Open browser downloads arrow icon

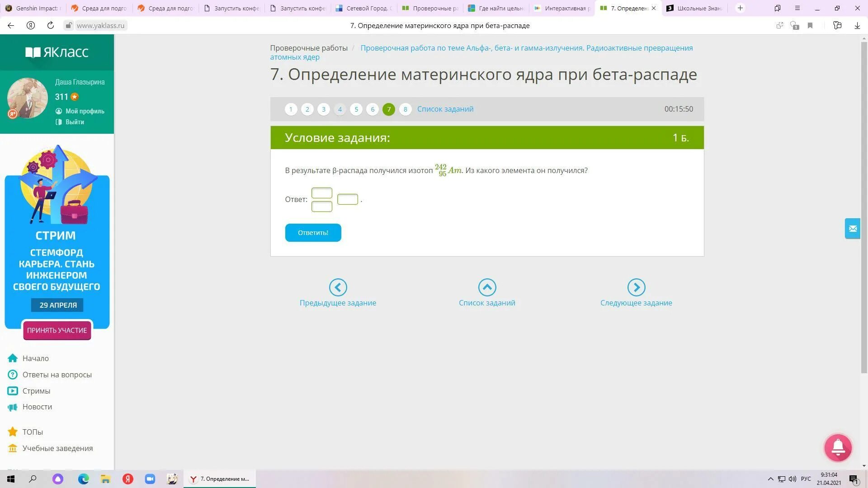pos(857,26)
